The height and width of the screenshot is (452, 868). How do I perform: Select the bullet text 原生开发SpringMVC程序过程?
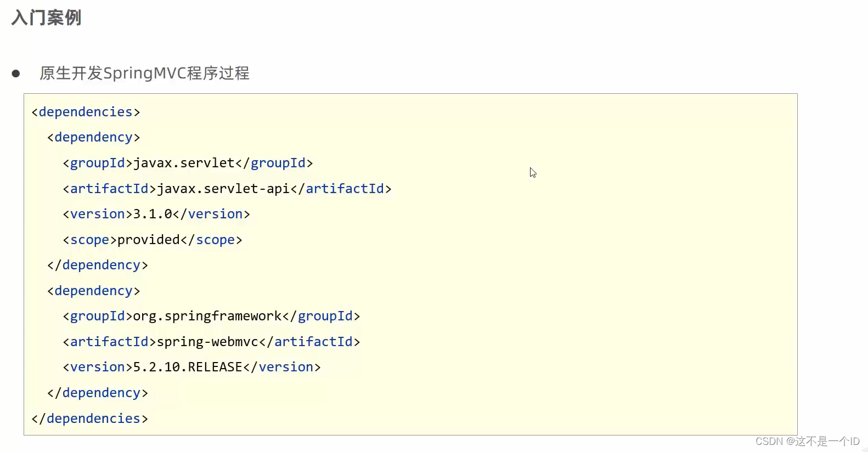coord(144,73)
